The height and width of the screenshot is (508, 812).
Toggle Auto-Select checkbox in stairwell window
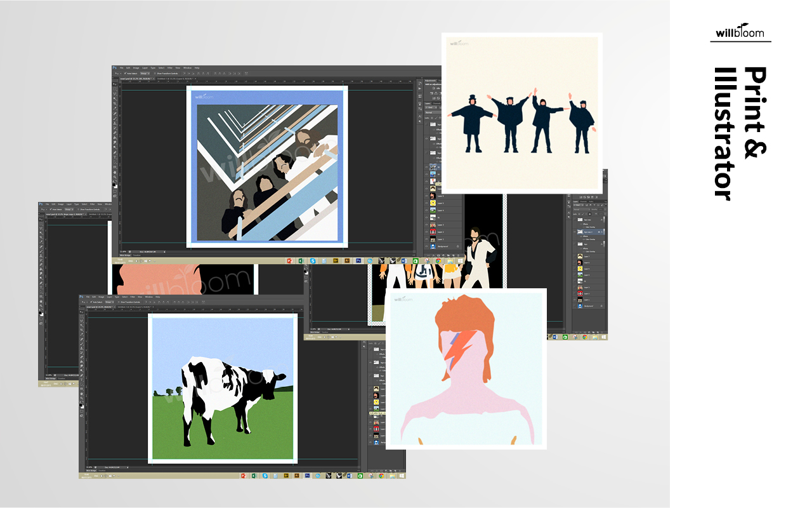click(125, 74)
